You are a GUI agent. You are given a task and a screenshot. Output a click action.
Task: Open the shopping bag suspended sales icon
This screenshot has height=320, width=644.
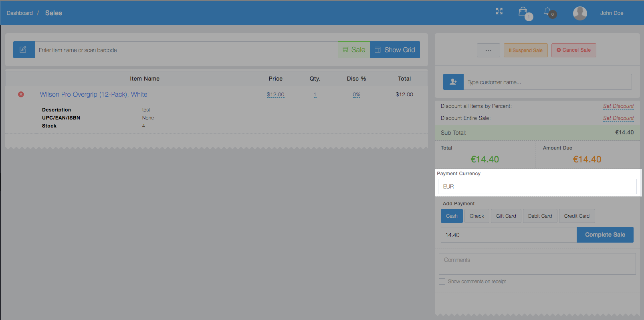coord(523,12)
